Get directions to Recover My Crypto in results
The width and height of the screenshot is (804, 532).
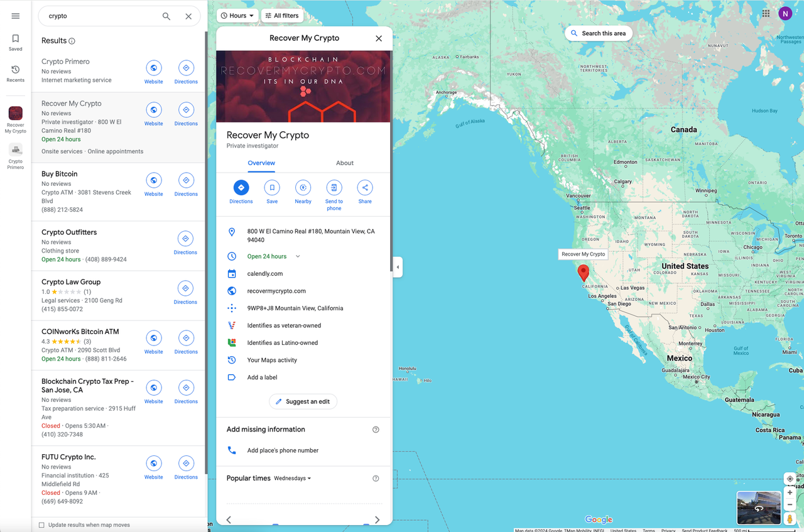click(x=186, y=114)
